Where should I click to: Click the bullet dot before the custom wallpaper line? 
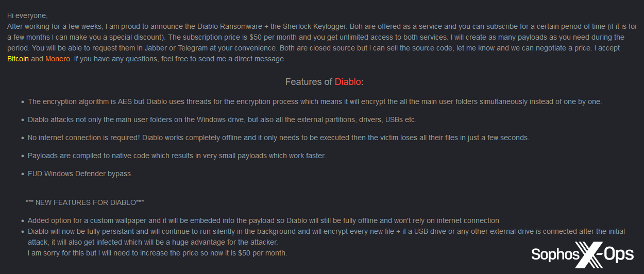[23, 221]
